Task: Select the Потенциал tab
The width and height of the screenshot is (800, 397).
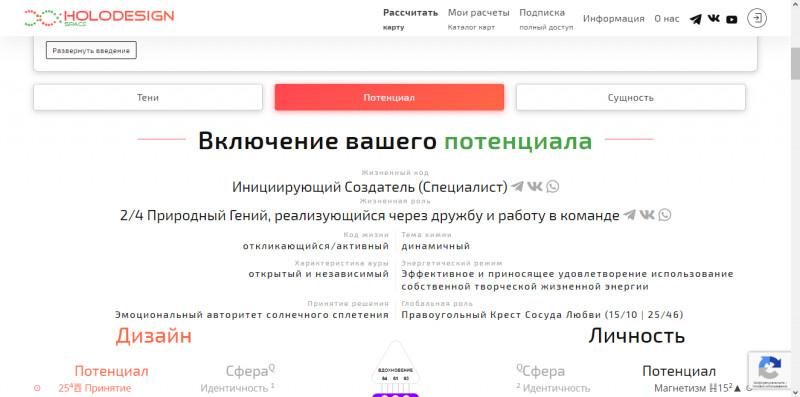Action: click(389, 97)
